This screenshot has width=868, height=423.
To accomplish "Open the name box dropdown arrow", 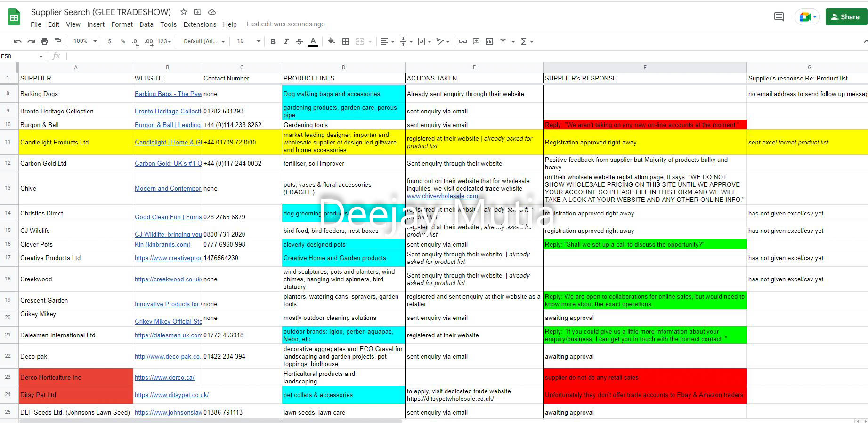I will tap(41, 56).
